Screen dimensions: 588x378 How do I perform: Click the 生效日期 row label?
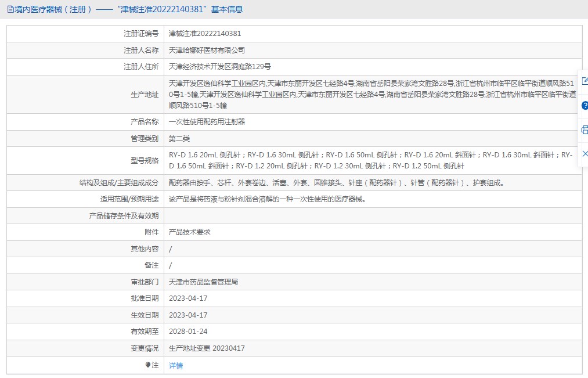click(145, 315)
